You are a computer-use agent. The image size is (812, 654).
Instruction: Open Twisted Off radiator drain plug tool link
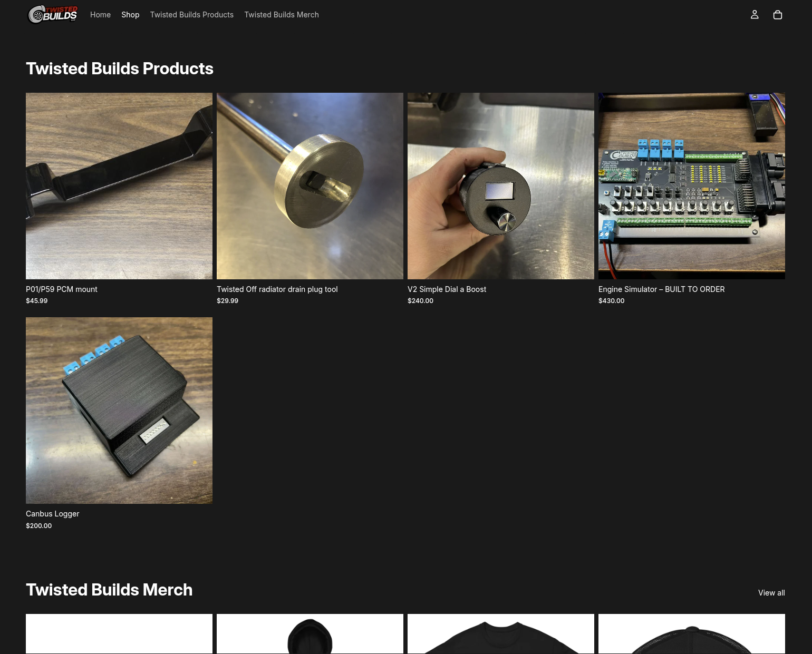tap(277, 289)
